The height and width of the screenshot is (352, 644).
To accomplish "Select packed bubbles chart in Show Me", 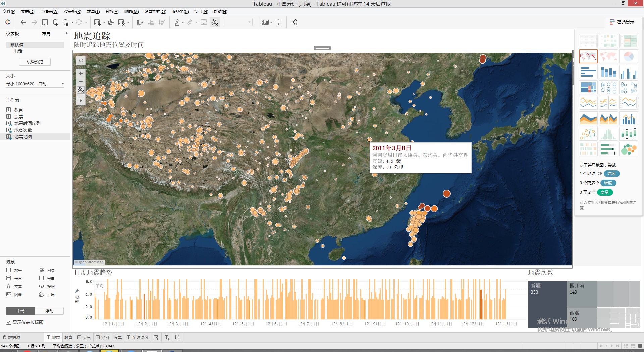I will click(629, 149).
